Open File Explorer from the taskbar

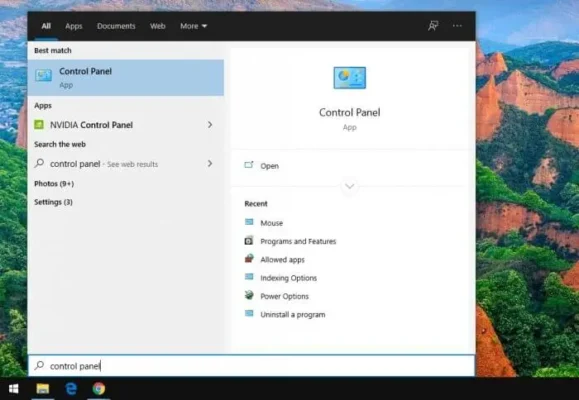coord(42,389)
